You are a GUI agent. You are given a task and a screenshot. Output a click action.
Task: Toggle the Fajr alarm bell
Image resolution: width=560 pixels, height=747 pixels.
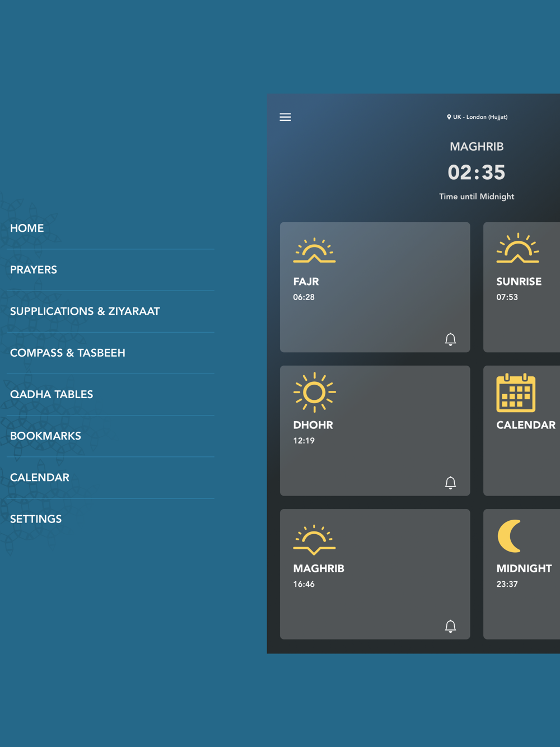coord(450,339)
